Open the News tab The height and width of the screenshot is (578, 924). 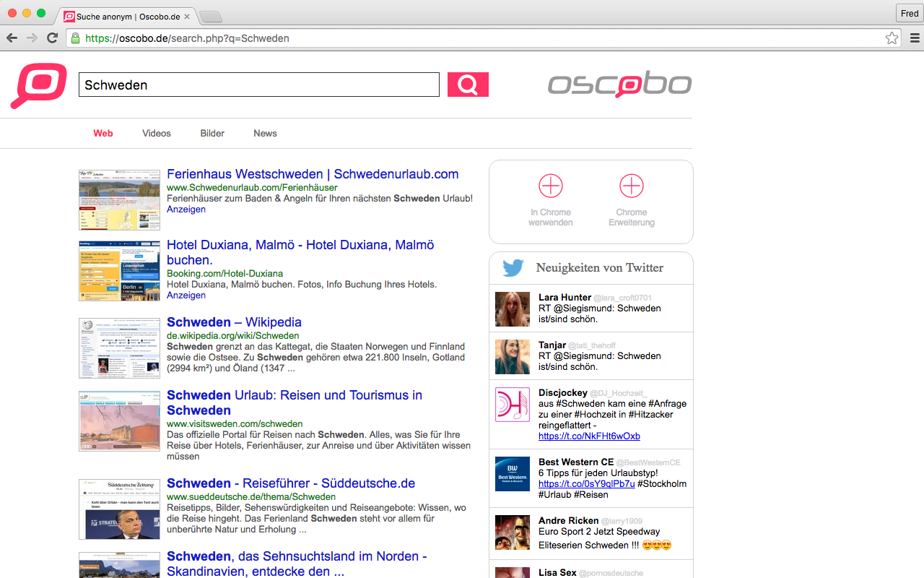[265, 134]
